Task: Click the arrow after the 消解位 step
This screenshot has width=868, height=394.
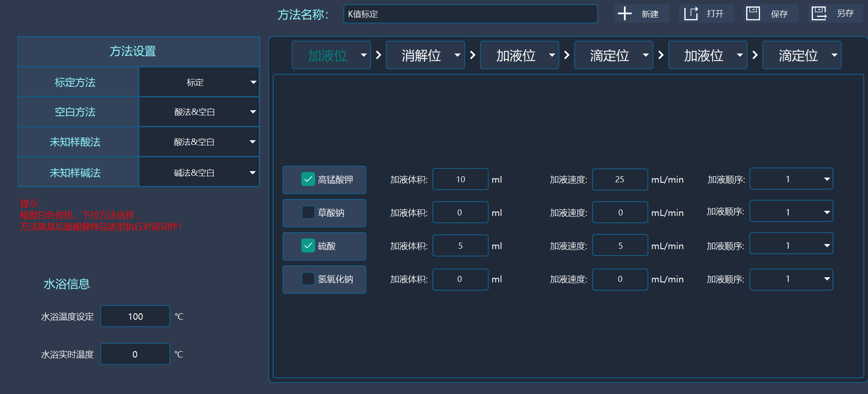Action: pos(473,55)
